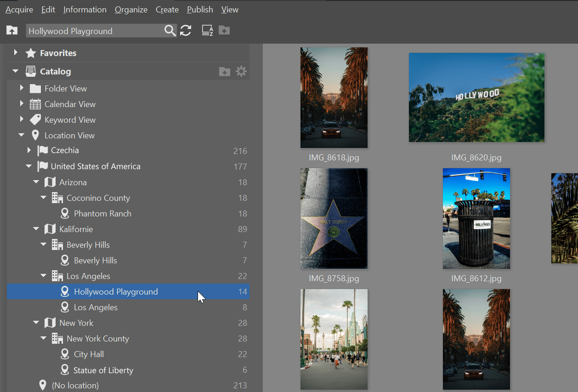Expand the Keyword View node

coord(22,119)
